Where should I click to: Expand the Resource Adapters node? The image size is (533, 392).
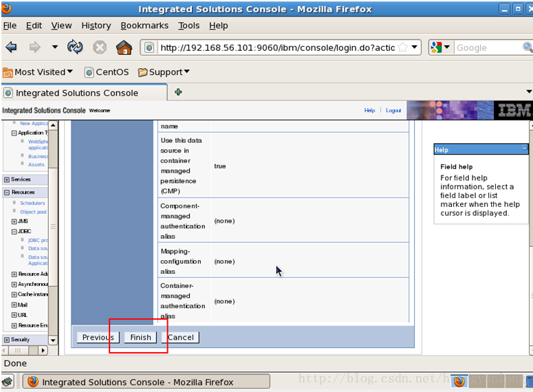tap(14, 274)
